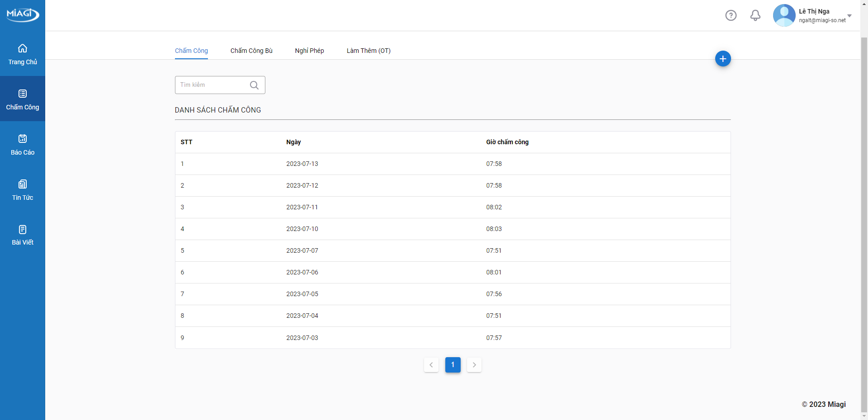Image resolution: width=868 pixels, height=420 pixels.
Task: Go to previous page arrow
Action: coord(431,365)
